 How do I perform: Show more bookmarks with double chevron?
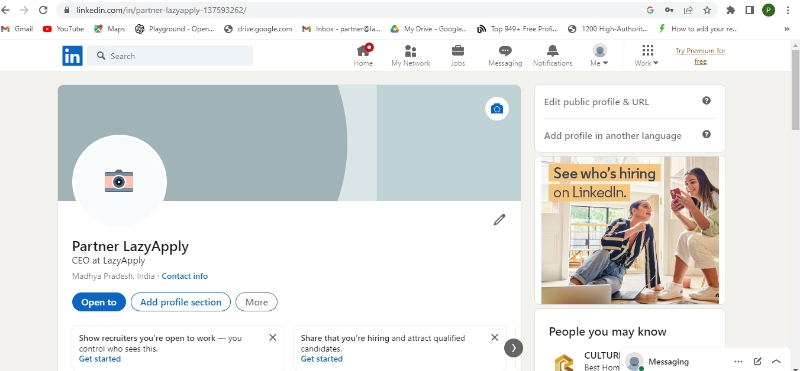pos(787,29)
